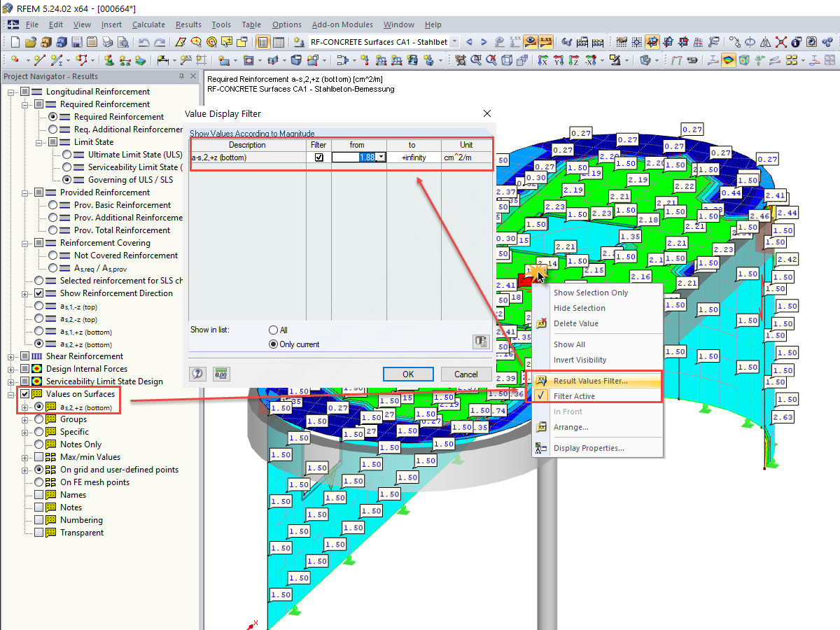The image size is (840, 630).
Task: Select the Only current radio button
Action: tap(274, 344)
